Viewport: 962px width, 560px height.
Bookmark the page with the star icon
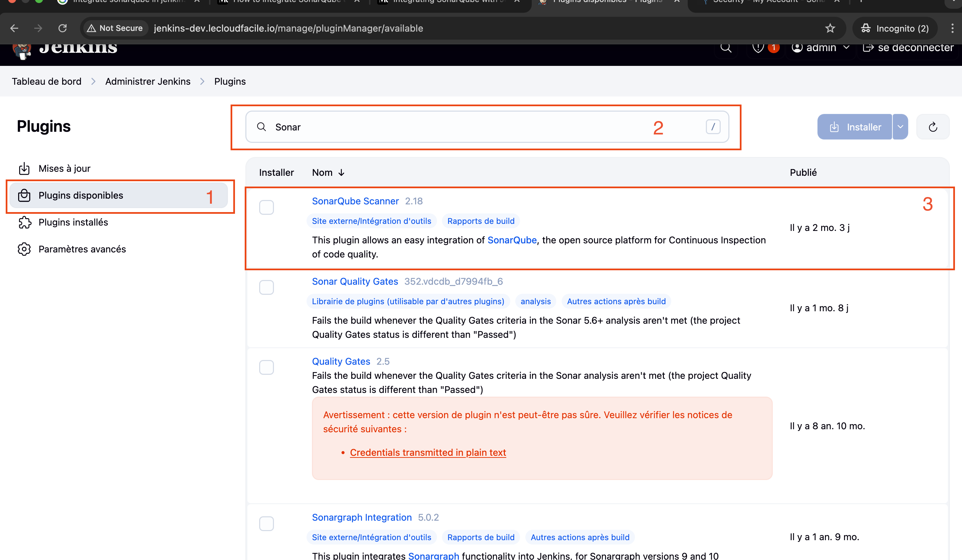pyautogui.click(x=830, y=28)
